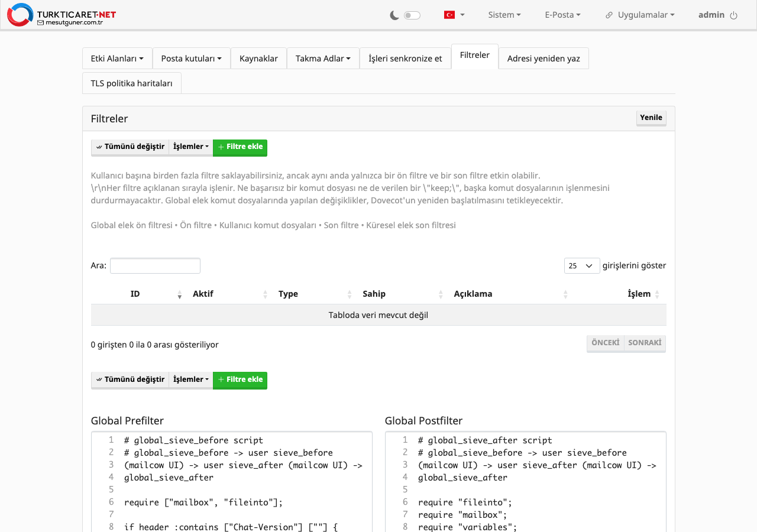Go to İşleri senkronize et tab
This screenshot has height=532, width=757.
tap(405, 59)
